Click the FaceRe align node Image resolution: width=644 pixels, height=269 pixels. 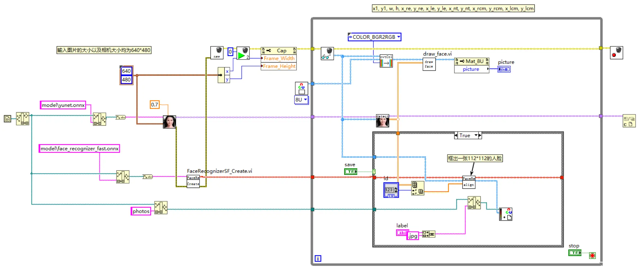[469, 182]
